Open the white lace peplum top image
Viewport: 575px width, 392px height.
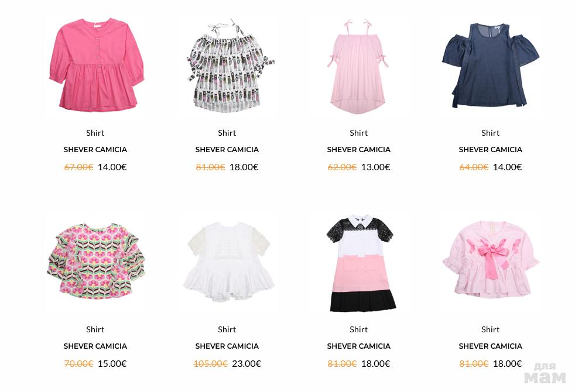tap(227, 262)
